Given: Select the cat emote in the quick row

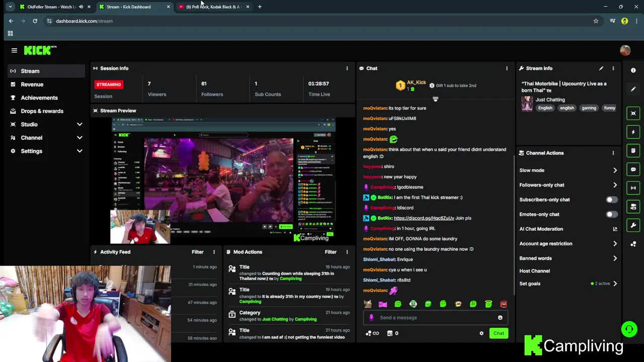Looking at the screenshot, I should tap(368, 304).
